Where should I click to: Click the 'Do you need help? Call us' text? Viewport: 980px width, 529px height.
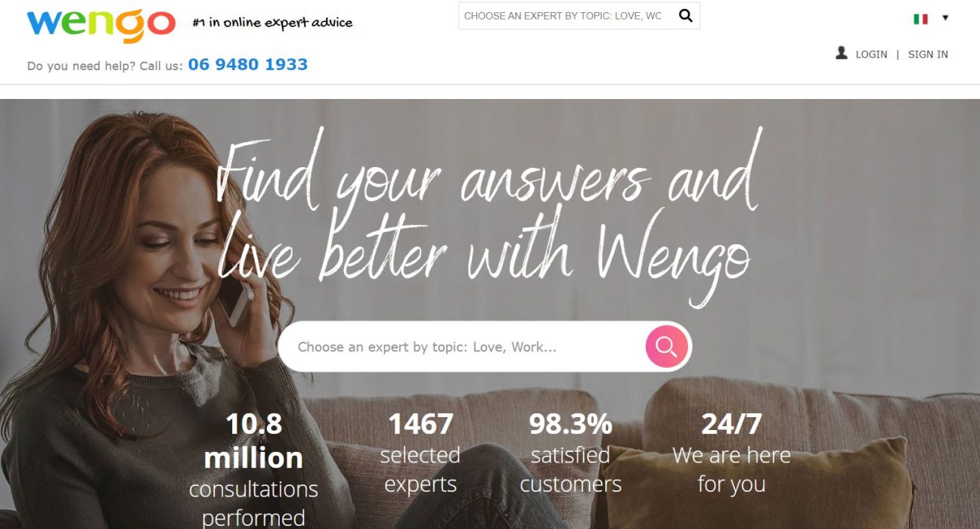click(x=105, y=66)
